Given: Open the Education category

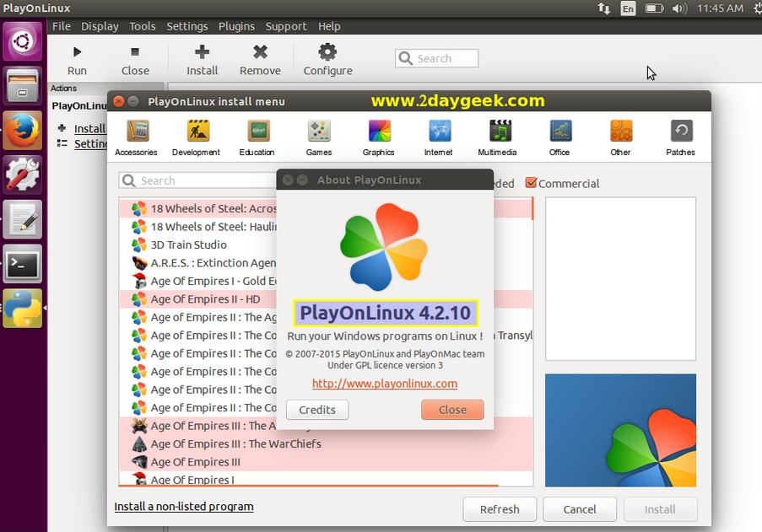Looking at the screenshot, I should [257, 138].
